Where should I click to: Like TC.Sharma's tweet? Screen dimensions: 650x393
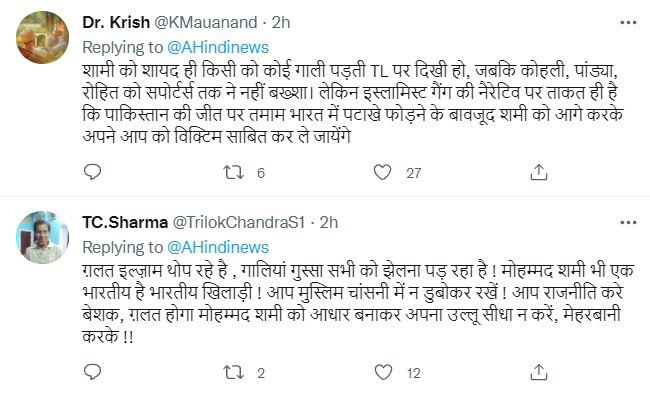click(383, 372)
